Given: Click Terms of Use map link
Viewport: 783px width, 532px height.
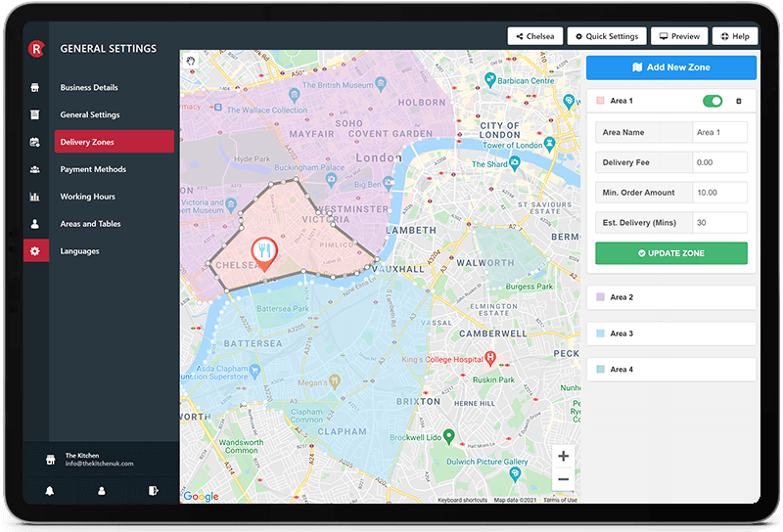Looking at the screenshot, I should coord(560,500).
